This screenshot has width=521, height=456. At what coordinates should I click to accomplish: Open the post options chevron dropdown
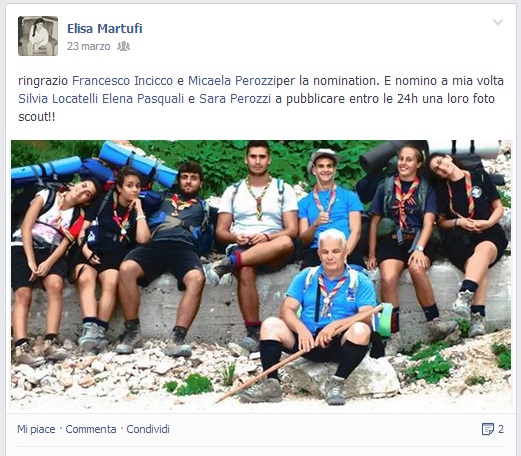point(498,22)
